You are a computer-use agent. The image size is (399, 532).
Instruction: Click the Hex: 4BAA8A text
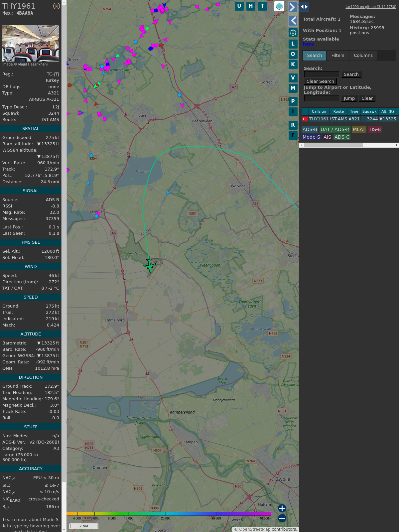pos(18,13)
